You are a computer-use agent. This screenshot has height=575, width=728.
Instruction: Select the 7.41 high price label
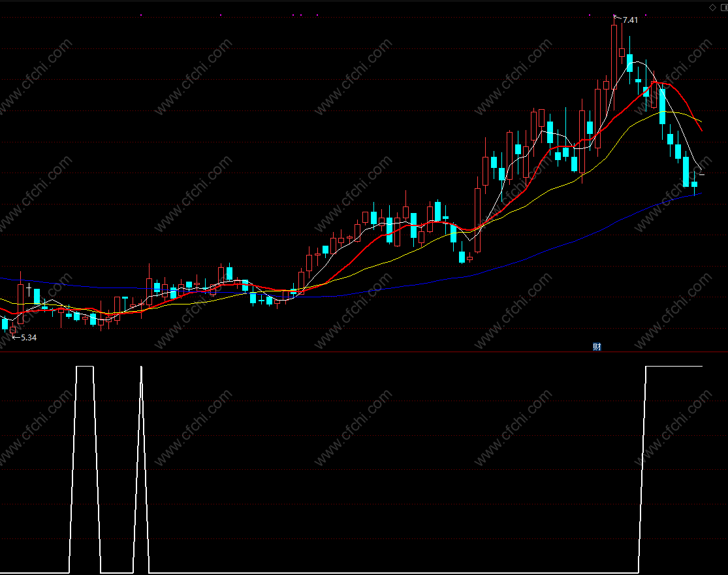(x=630, y=20)
